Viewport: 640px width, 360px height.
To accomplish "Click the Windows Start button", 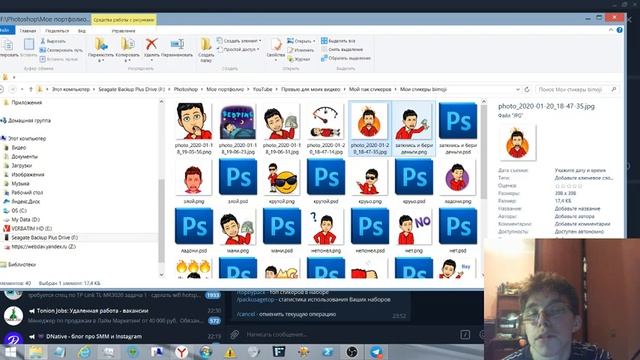I will (x=10, y=352).
